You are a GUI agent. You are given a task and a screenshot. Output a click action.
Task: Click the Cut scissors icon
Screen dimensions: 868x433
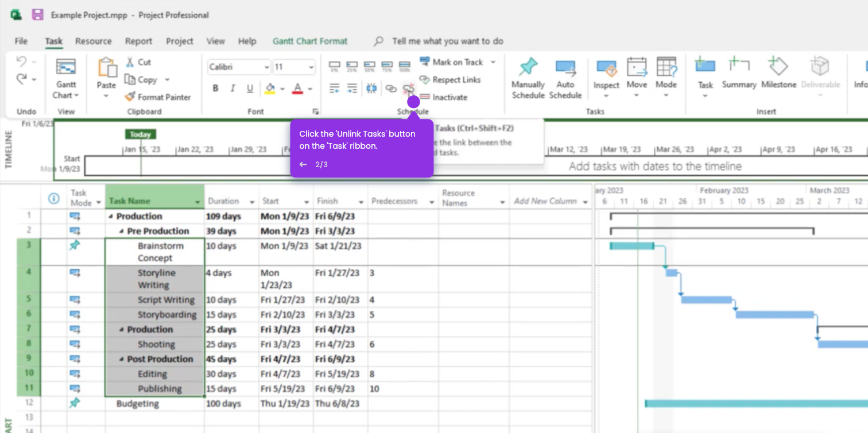130,62
